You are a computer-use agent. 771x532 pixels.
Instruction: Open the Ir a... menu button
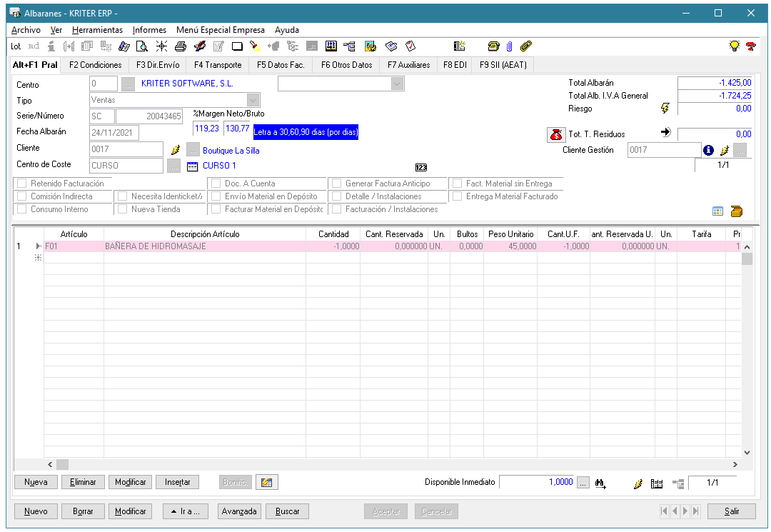click(186, 511)
